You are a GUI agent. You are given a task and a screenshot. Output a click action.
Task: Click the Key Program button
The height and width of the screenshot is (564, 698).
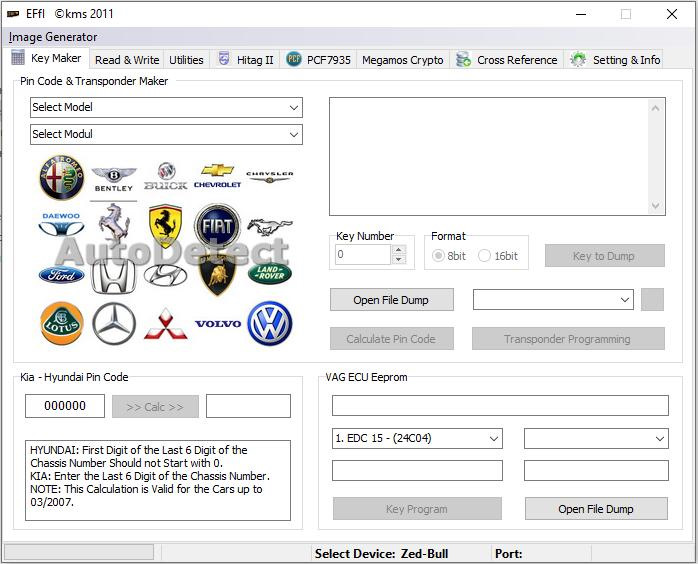(x=417, y=509)
